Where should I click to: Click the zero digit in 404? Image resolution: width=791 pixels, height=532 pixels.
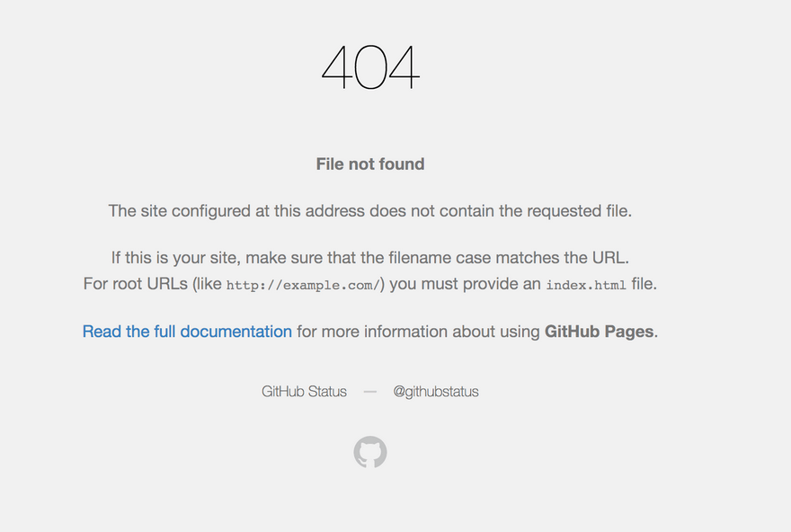coord(370,67)
